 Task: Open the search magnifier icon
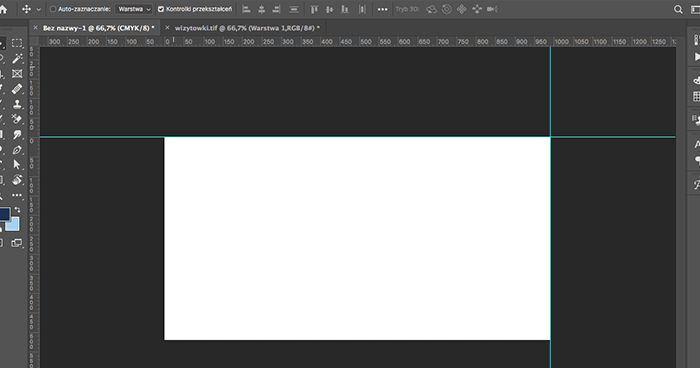(678, 9)
